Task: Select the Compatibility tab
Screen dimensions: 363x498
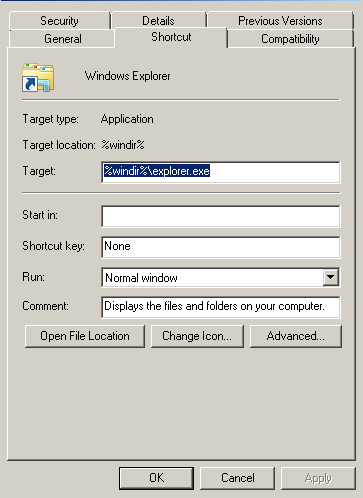Action: [x=290, y=39]
